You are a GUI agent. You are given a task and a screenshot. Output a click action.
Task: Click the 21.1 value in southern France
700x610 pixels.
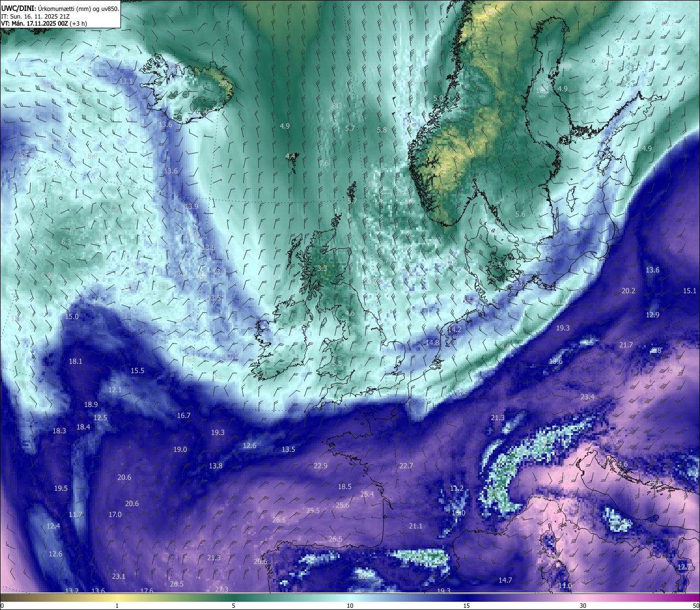point(416,526)
